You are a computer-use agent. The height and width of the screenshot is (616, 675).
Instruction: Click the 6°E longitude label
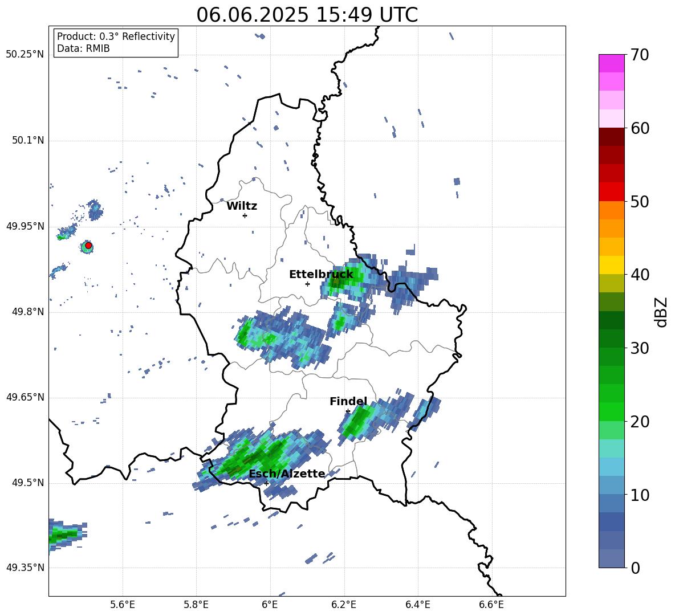pyautogui.click(x=270, y=605)
